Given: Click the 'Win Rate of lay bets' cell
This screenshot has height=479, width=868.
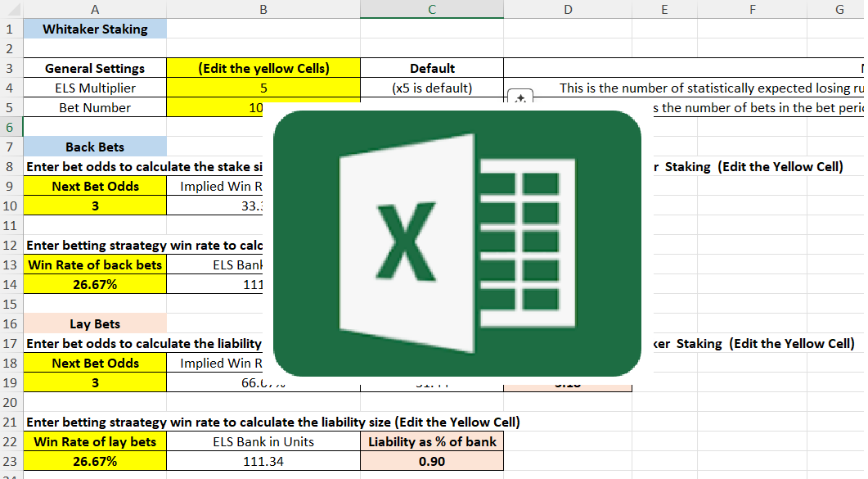Looking at the screenshot, I should 95,441.
